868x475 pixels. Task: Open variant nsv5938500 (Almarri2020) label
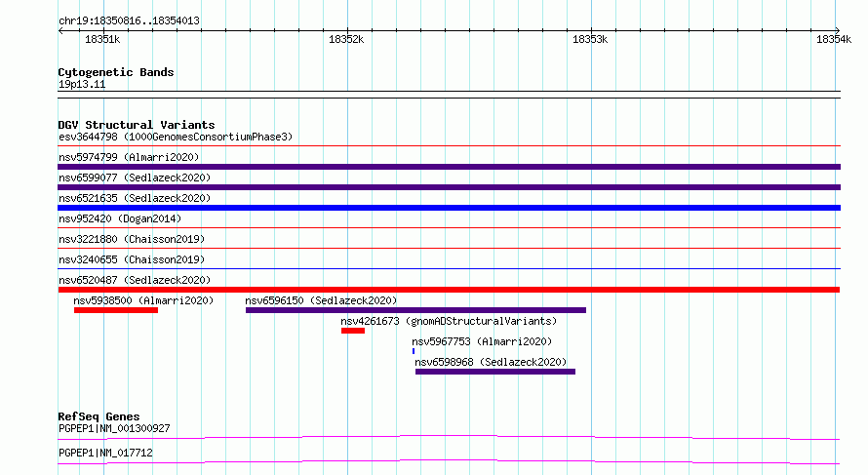[x=143, y=300]
